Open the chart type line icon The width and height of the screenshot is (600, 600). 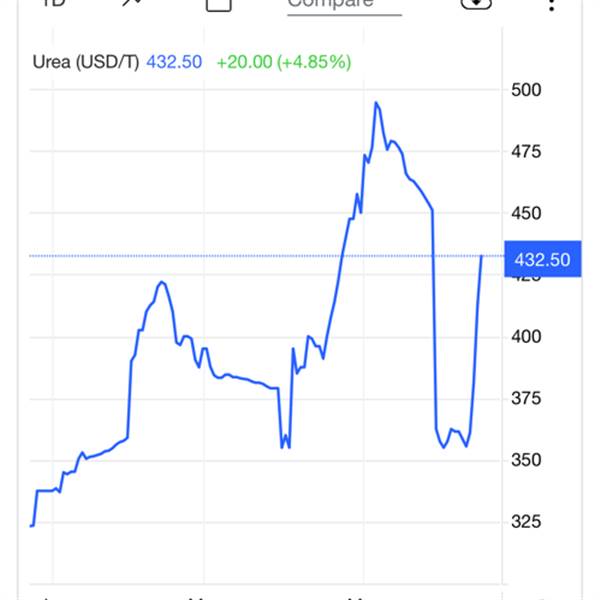click(132, 3)
